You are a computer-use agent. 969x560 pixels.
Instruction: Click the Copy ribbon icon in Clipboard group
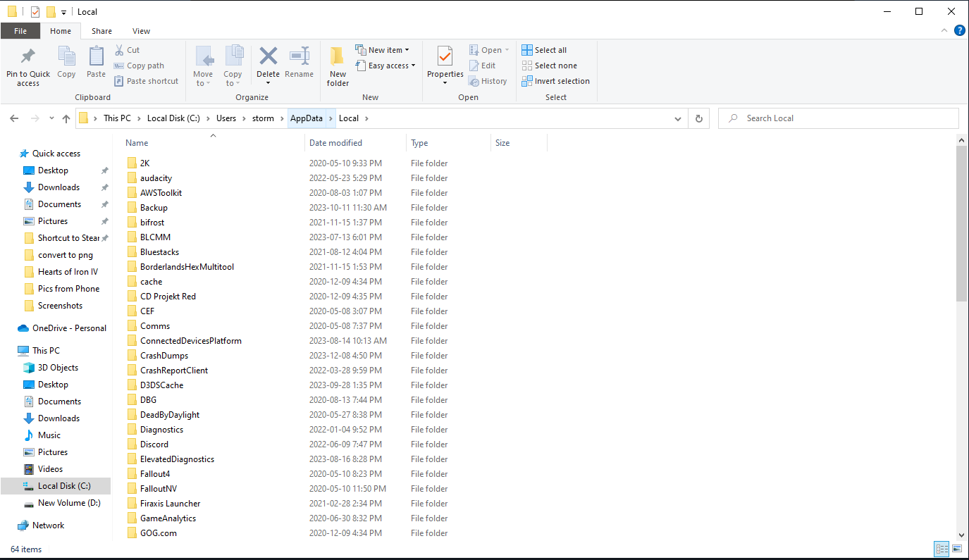(x=66, y=56)
